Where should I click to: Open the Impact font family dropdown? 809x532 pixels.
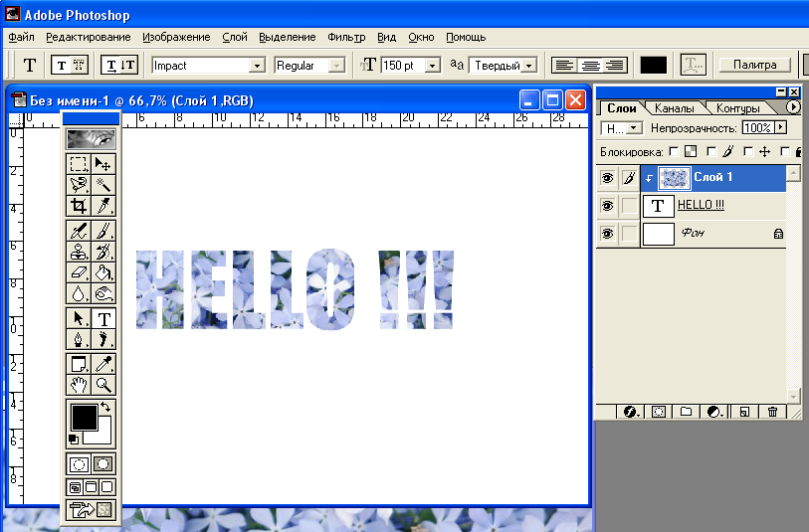tap(257, 66)
